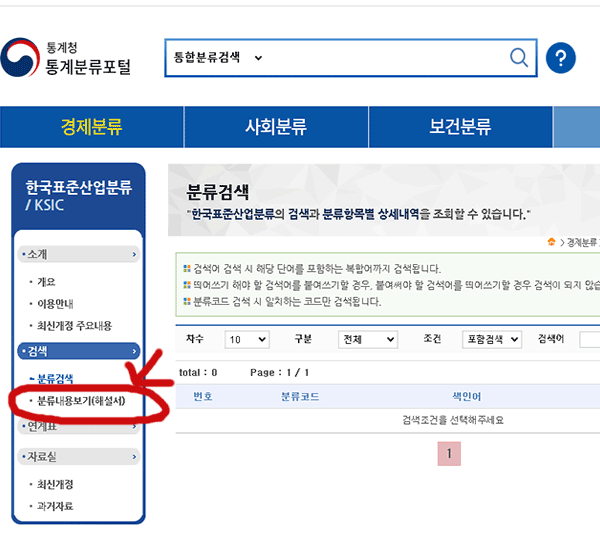Open the 과거자료 sidebar link
The image size is (600, 550).
[x=55, y=506]
